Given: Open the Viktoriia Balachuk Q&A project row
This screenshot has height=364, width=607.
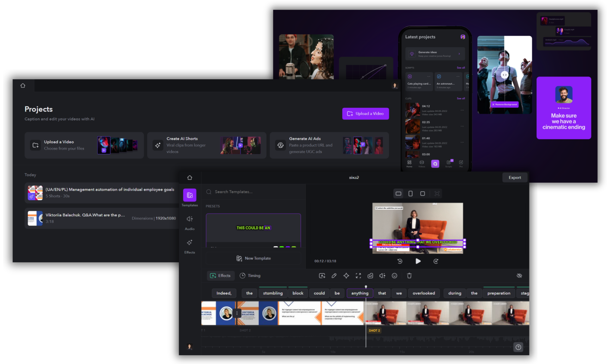Looking at the screenshot, I should point(102,218).
